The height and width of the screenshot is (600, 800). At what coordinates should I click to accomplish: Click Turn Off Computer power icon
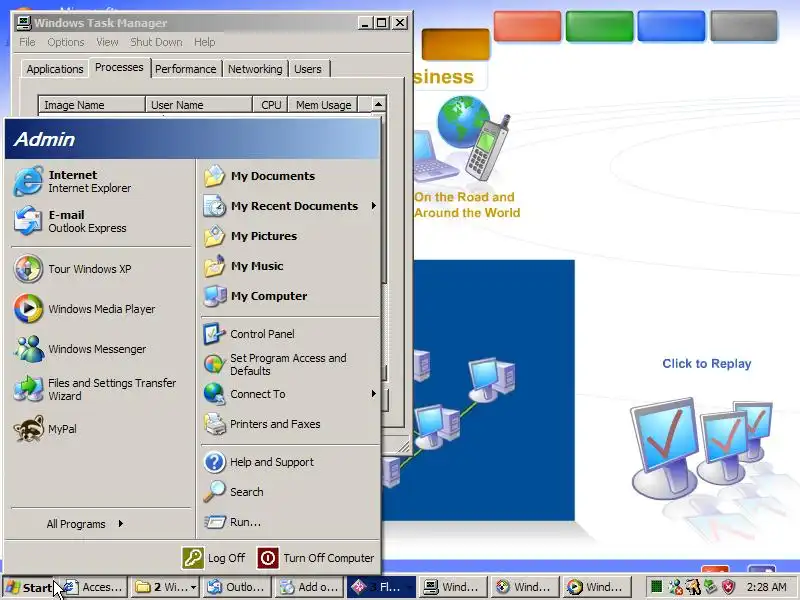pyautogui.click(x=268, y=558)
